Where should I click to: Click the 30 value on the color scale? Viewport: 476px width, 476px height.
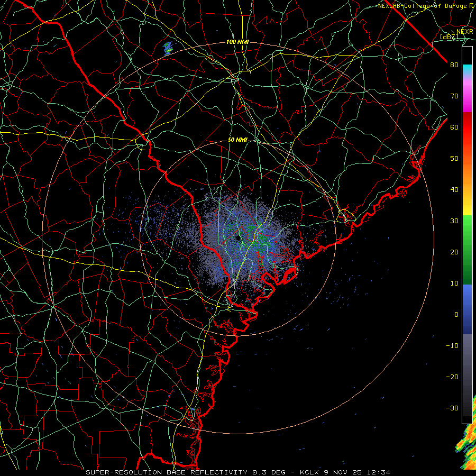click(x=454, y=221)
